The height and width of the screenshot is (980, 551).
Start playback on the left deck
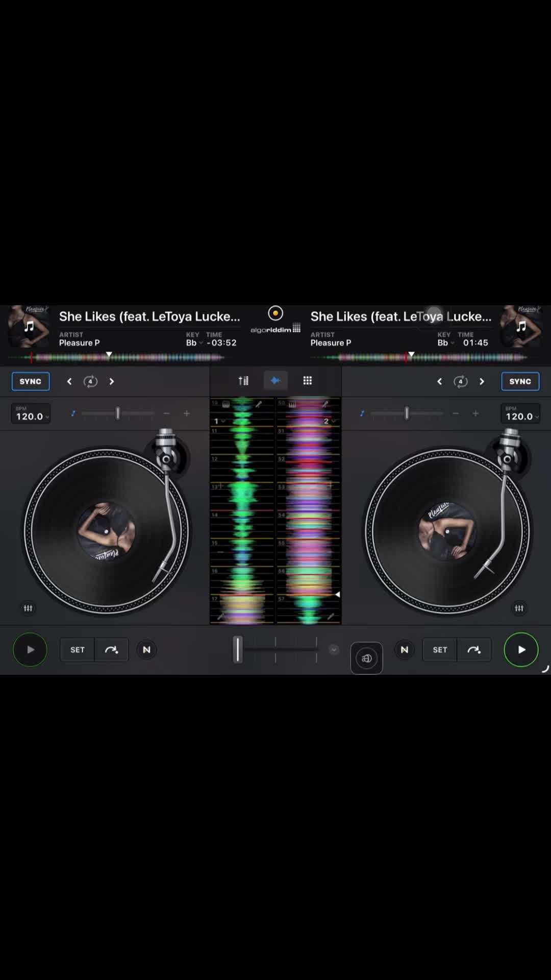(x=30, y=650)
